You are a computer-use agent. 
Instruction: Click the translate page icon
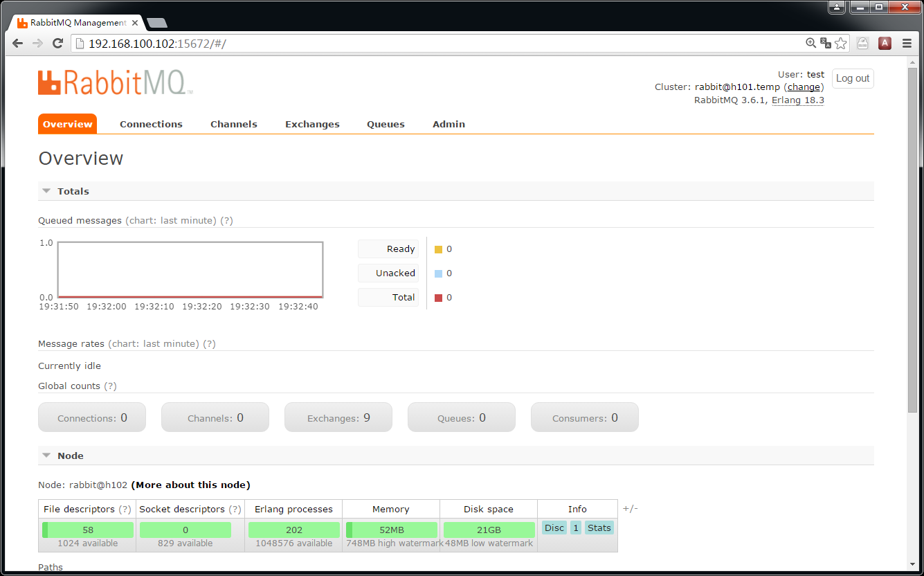click(826, 44)
